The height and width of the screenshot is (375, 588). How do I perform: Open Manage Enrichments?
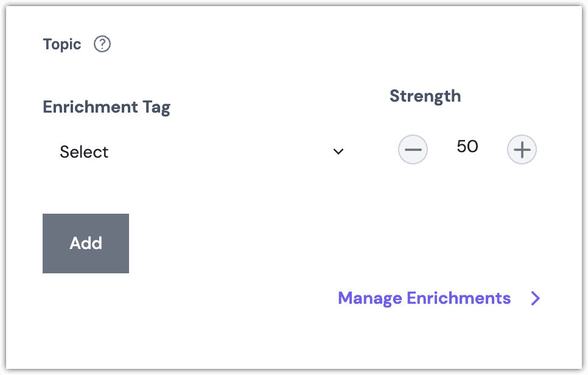point(424,298)
